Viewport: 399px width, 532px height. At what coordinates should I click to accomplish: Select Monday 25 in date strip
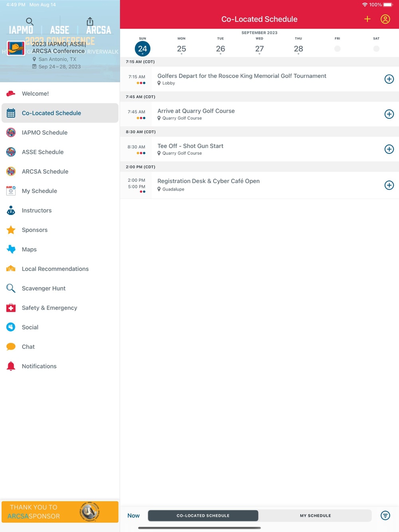pos(182,49)
